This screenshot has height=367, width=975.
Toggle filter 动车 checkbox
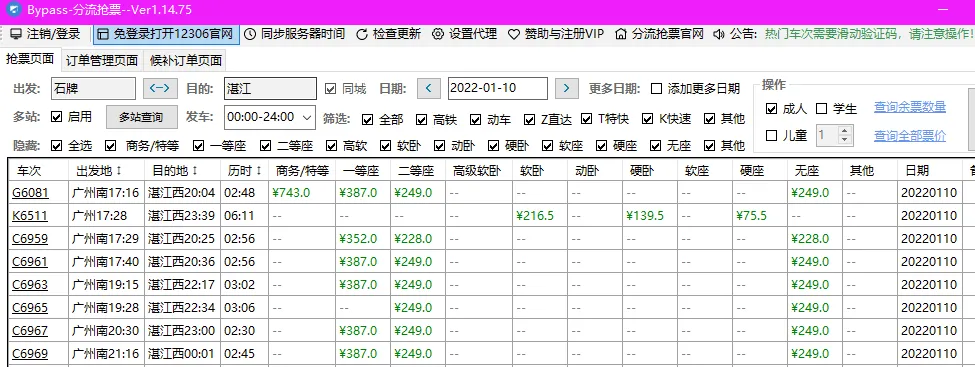pos(476,119)
